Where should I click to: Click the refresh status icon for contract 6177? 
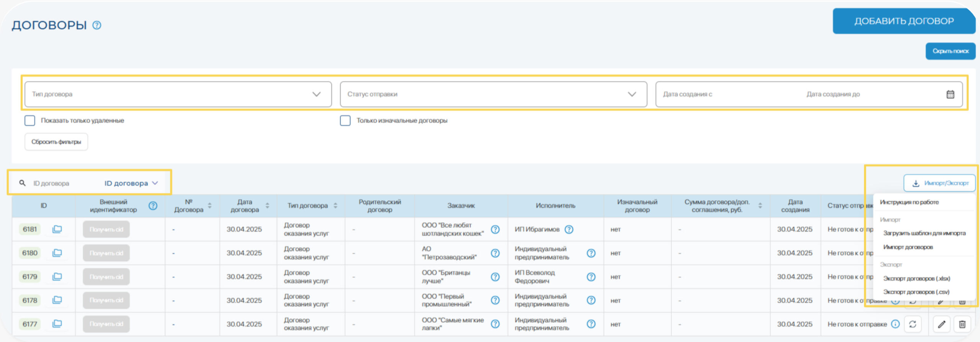[913, 324]
